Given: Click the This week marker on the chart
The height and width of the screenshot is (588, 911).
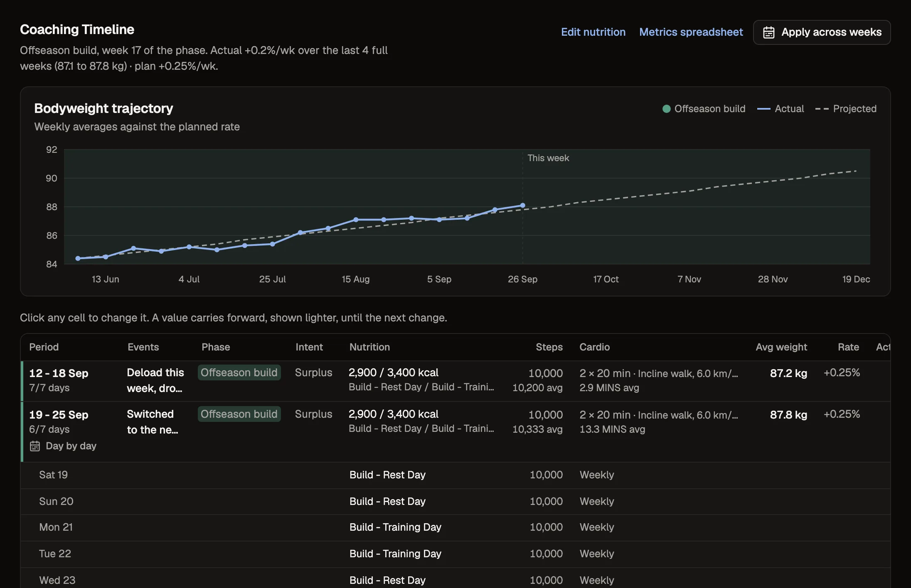Looking at the screenshot, I should point(548,158).
